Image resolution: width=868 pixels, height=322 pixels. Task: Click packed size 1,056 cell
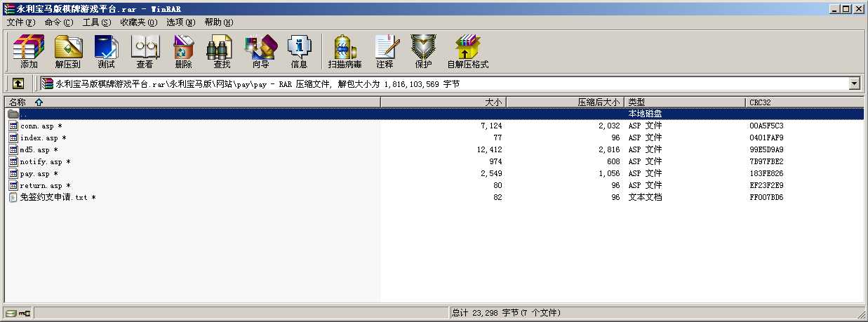point(609,174)
